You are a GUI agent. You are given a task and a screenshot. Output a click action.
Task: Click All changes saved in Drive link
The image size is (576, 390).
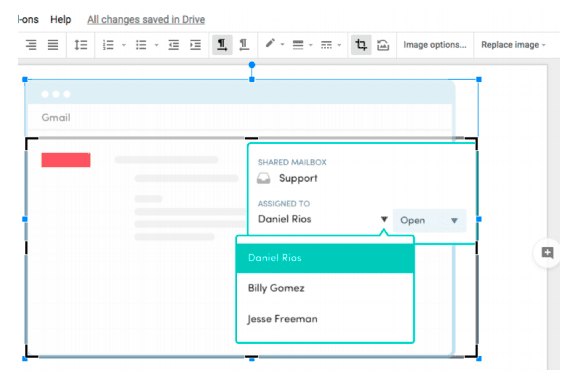146,19
